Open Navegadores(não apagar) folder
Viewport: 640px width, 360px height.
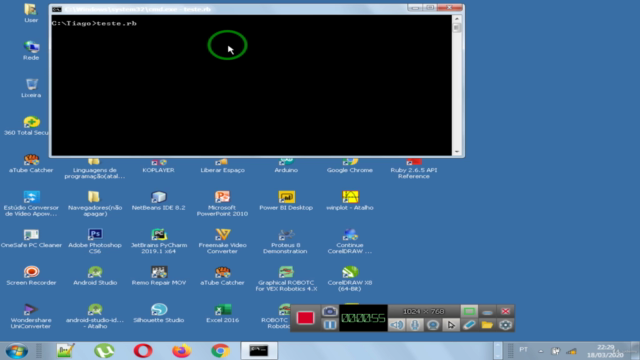coord(95,203)
